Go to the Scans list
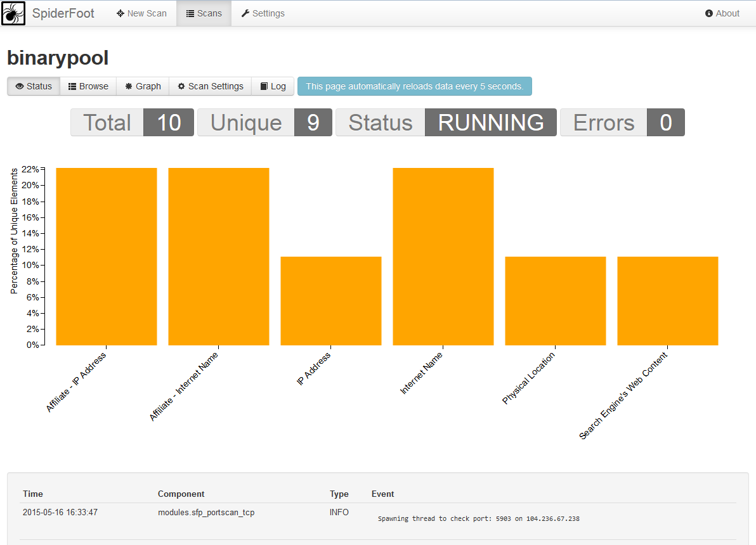 (x=204, y=13)
